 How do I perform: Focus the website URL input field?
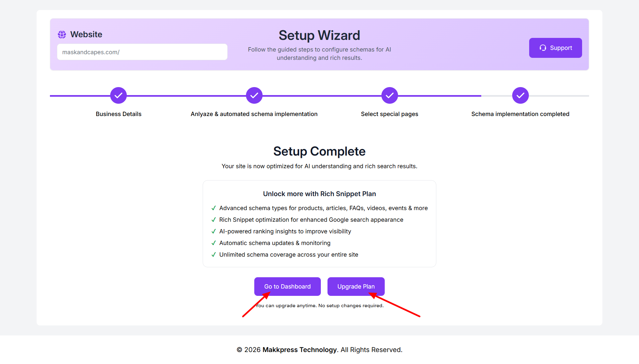142,52
